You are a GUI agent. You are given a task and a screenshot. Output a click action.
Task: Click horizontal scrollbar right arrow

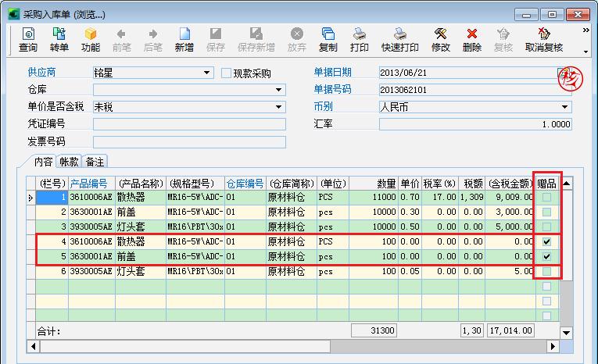point(552,346)
